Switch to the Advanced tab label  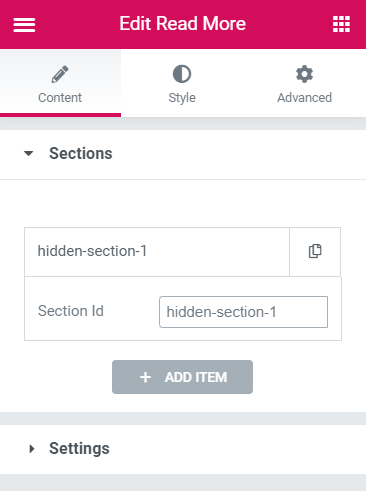pos(304,98)
